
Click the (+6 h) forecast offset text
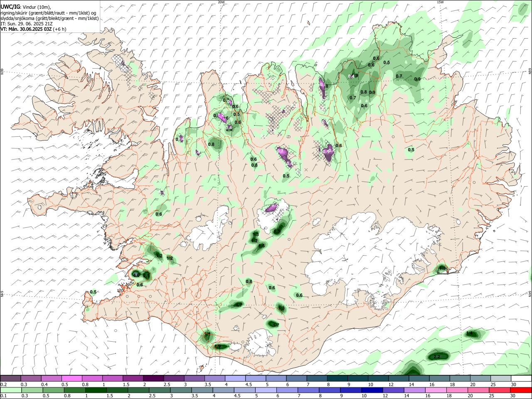pos(59,30)
